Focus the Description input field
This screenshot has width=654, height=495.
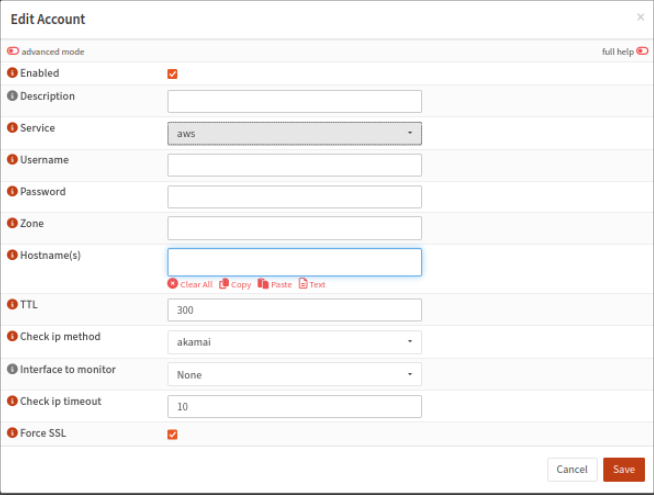pyautogui.click(x=294, y=101)
